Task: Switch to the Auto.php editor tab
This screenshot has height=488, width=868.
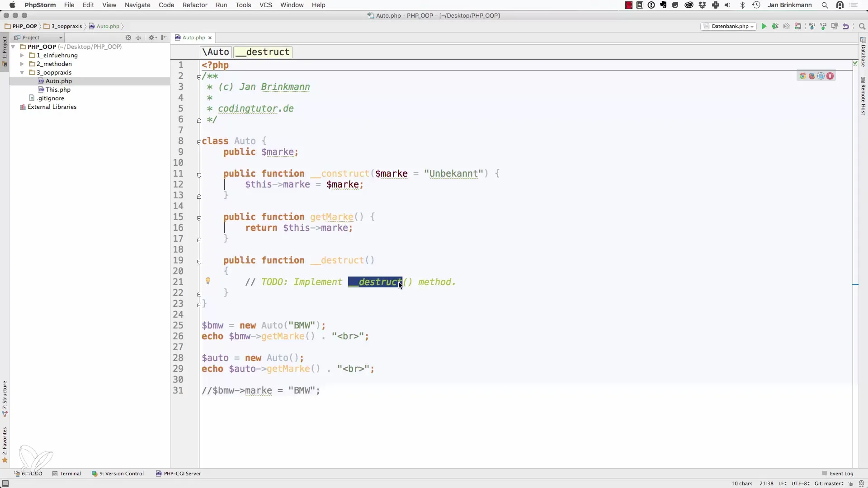Action: (194, 38)
